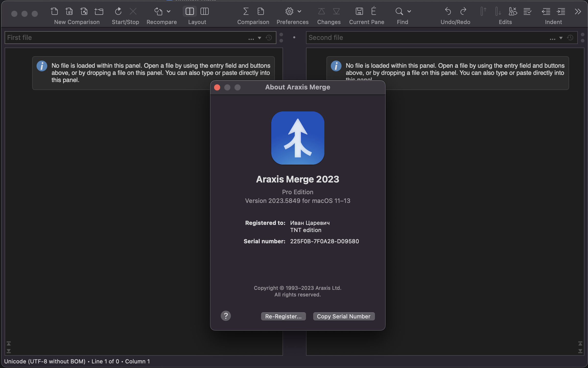Click 'Line 1 of 0' status entry
The width and height of the screenshot is (588, 368).
click(x=105, y=361)
